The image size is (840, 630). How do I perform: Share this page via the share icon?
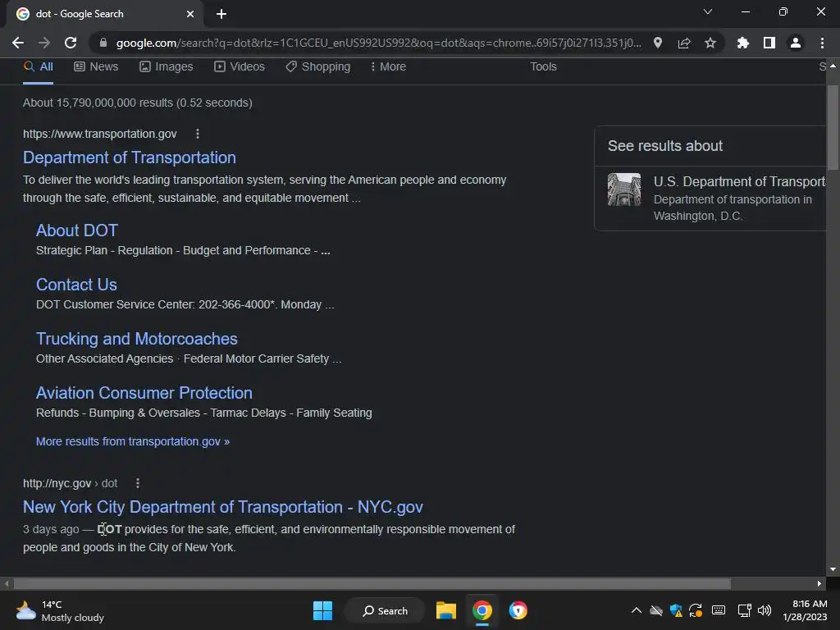pos(684,43)
